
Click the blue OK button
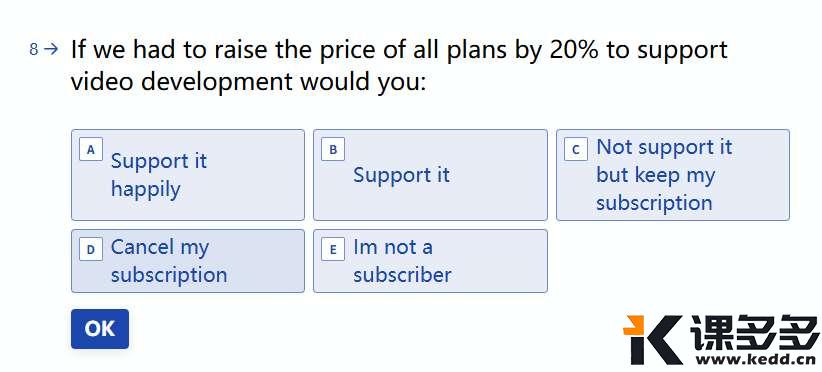pos(100,329)
